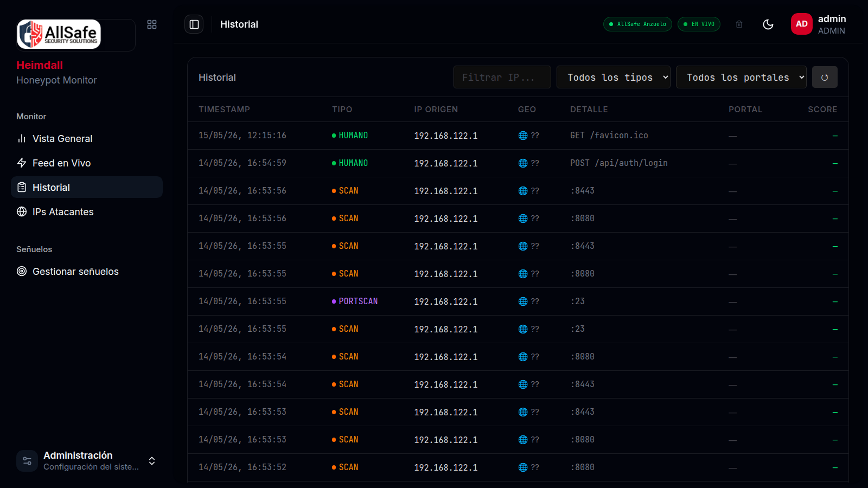The width and height of the screenshot is (868, 488).
Task: Open the apps grid icon near the logo
Action: 152,24
